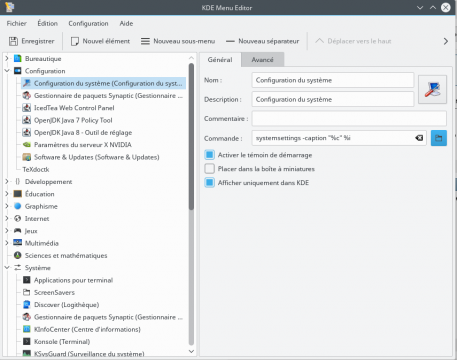Click the Système category icon
This screenshot has height=360, width=457.
pos(18,268)
